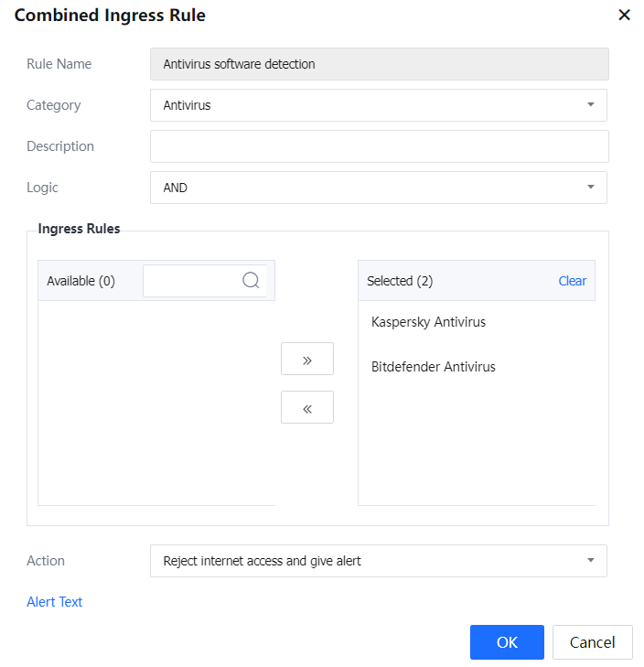Screen dimensions: 644x667
Task: Select Kaspersky Antivirus in Selected list
Action: click(428, 322)
